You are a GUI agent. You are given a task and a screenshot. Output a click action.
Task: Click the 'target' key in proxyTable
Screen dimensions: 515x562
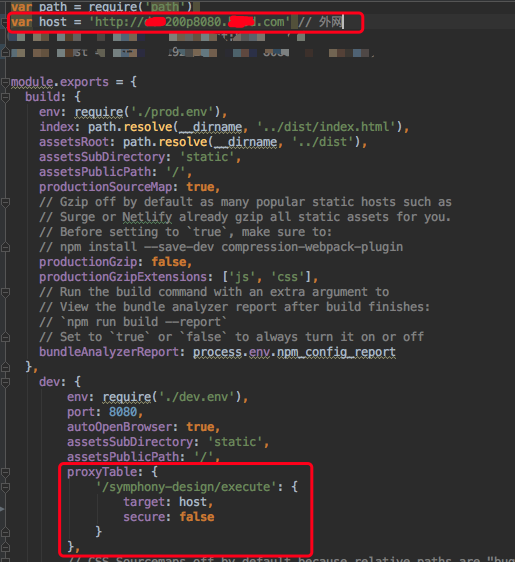pyautogui.click(x=144, y=502)
